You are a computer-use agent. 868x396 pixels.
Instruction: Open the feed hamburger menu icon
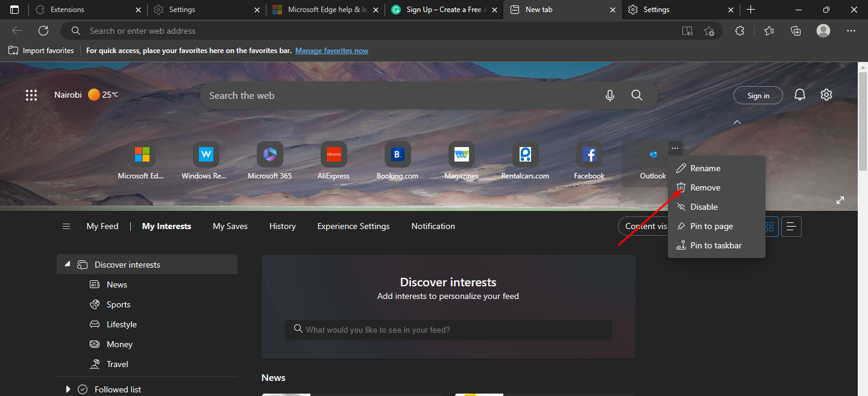66,226
